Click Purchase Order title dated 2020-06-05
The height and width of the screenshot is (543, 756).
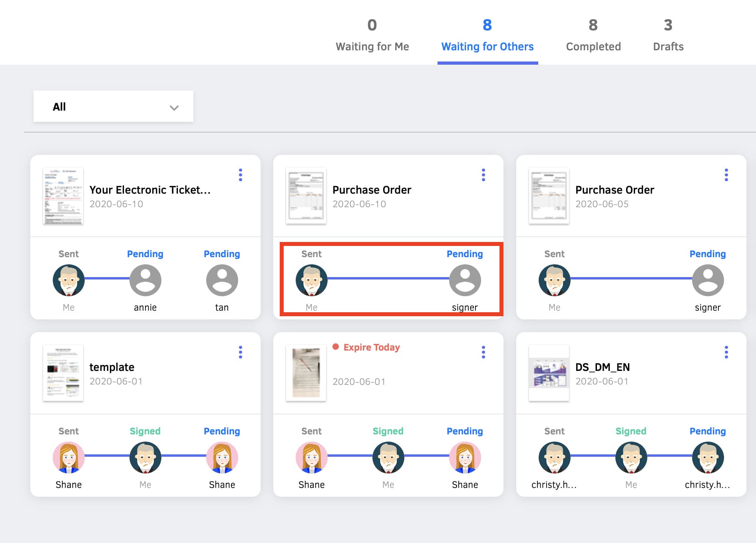[615, 190]
